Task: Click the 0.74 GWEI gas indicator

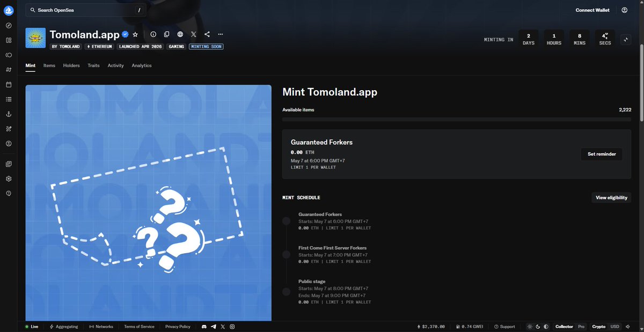Action: pyautogui.click(x=471, y=327)
